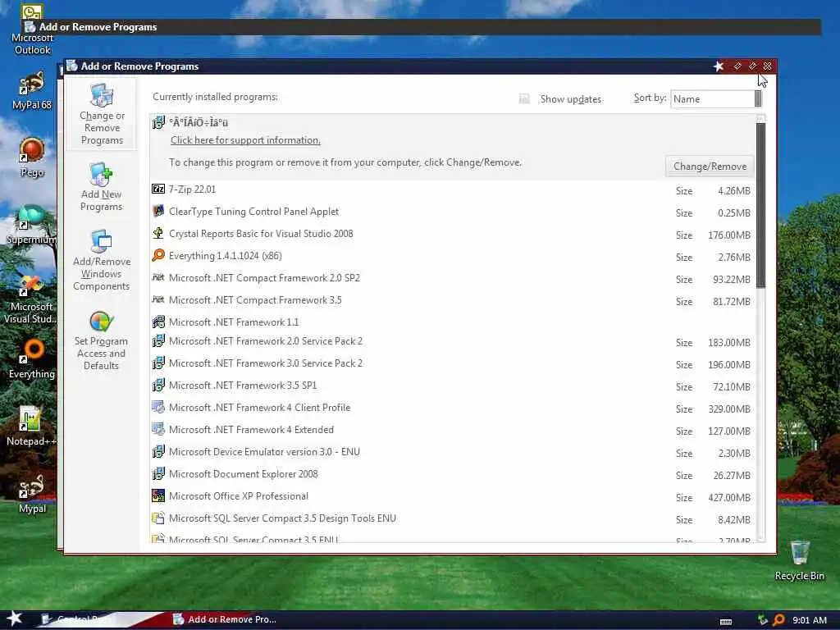Select Crystal Reports Basic for Visual Studio 2008 text
This screenshot has height=630, width=840.
tap(261, 234)
